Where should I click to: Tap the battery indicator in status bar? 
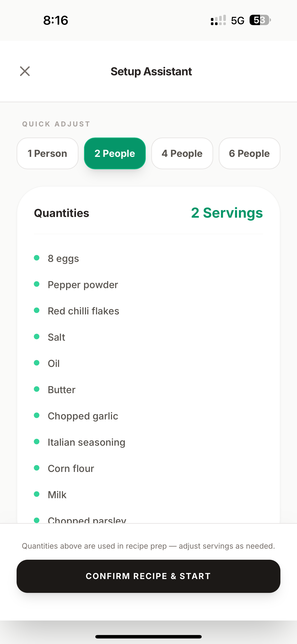click(260, 20)
